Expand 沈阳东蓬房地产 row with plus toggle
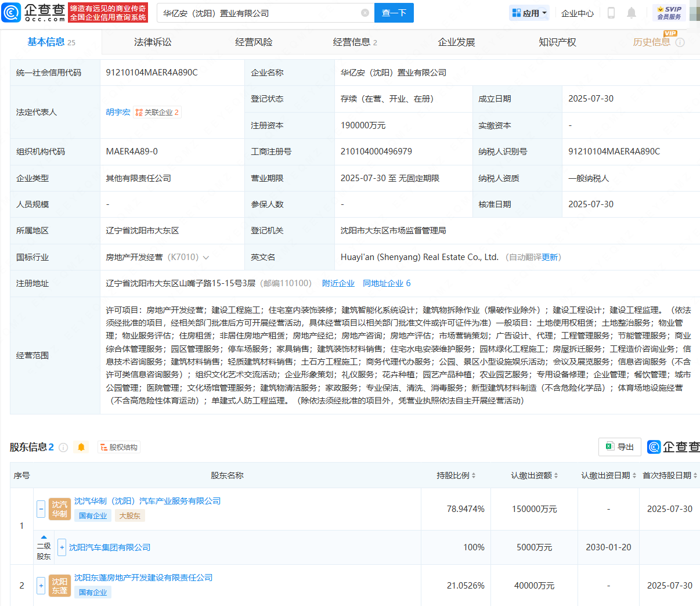The height and width of the screenshot is (606, 700). 41,586
